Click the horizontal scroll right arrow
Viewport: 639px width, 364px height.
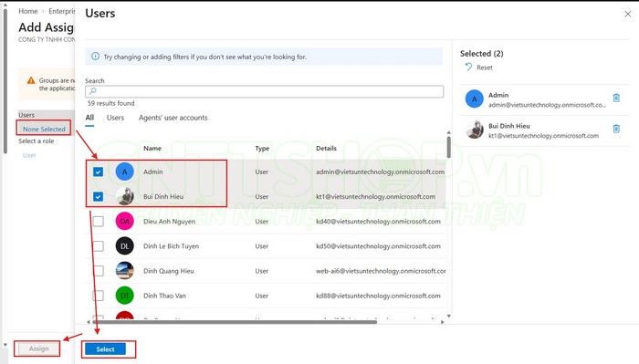pyautogui.click(x=443, y=322)
